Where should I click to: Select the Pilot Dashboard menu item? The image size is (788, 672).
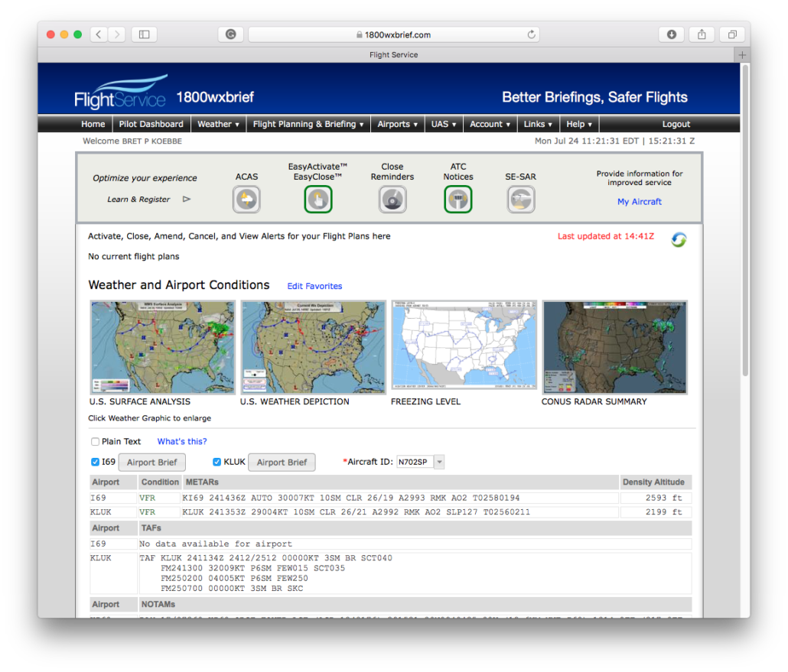tap(151, 124)
